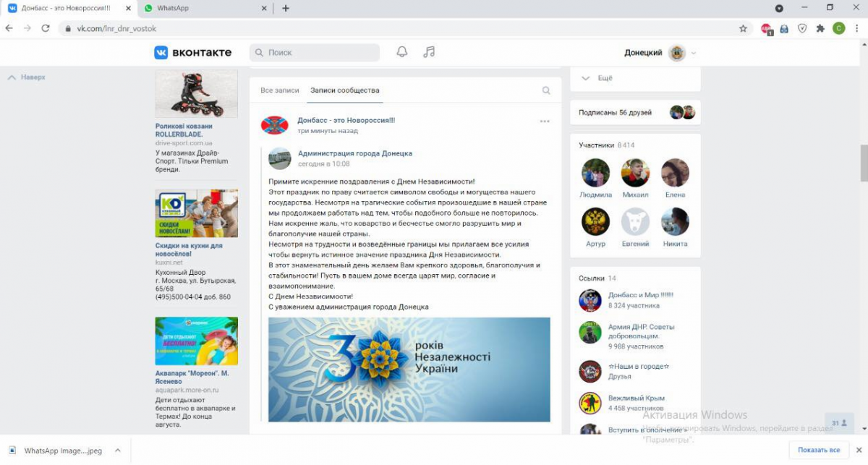Click the page vertical scrollbar thumb

coord(863,163)
